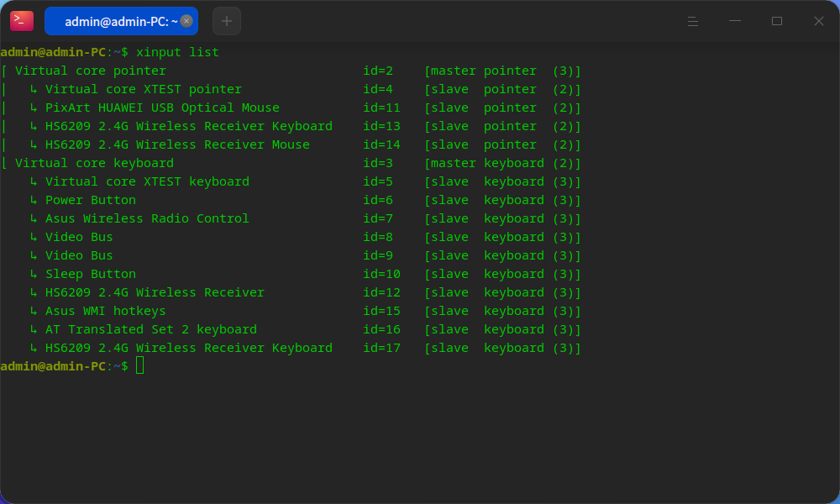Screen dimensions: 840x504
Task: Click the 'id=12' value
Action: 382,292
